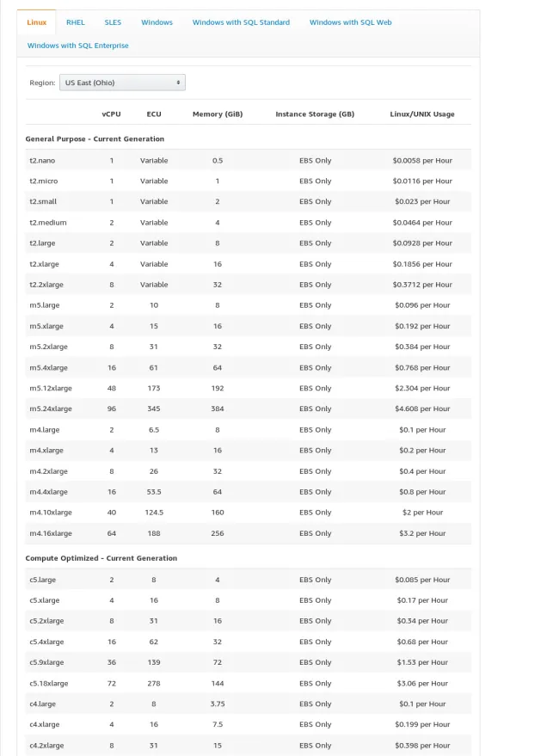The width and height of the screenshot is (559, 756).
Task: Click the Linux tab
Action: click(37, 22)
